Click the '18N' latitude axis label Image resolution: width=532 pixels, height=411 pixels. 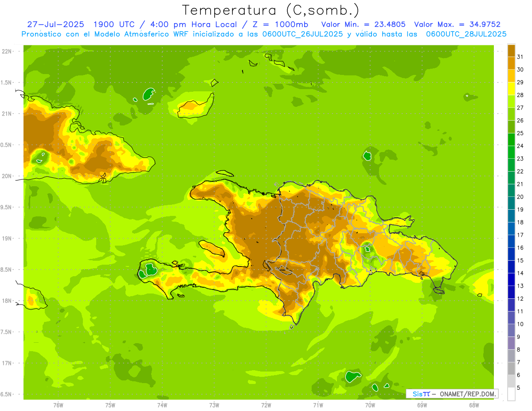(x=7, y=301)
